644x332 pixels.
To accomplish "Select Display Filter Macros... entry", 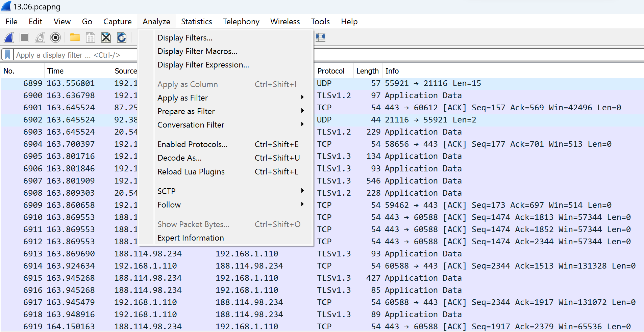I will (233, 51).
